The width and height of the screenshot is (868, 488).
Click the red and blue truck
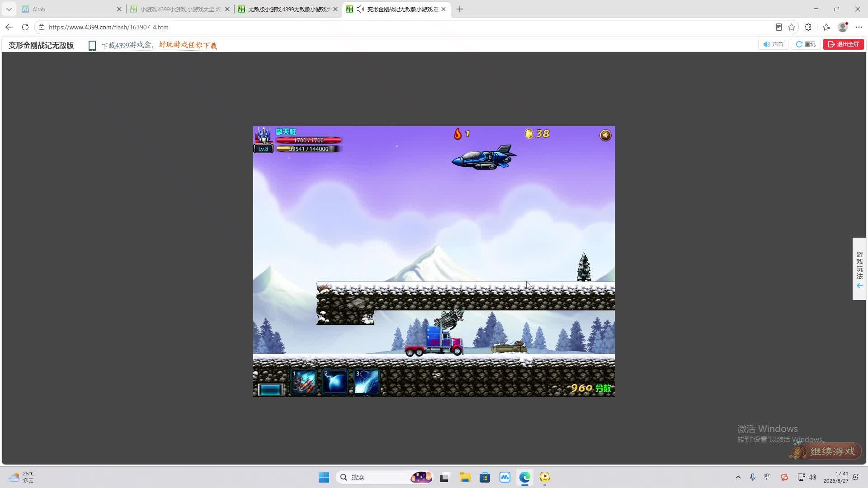(x=434, y=342)
